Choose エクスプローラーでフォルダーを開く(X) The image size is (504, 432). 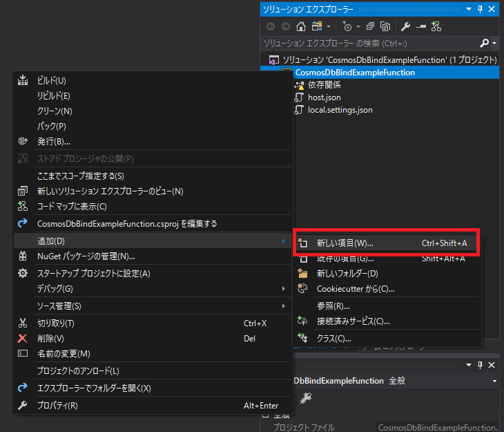(153, 388)
